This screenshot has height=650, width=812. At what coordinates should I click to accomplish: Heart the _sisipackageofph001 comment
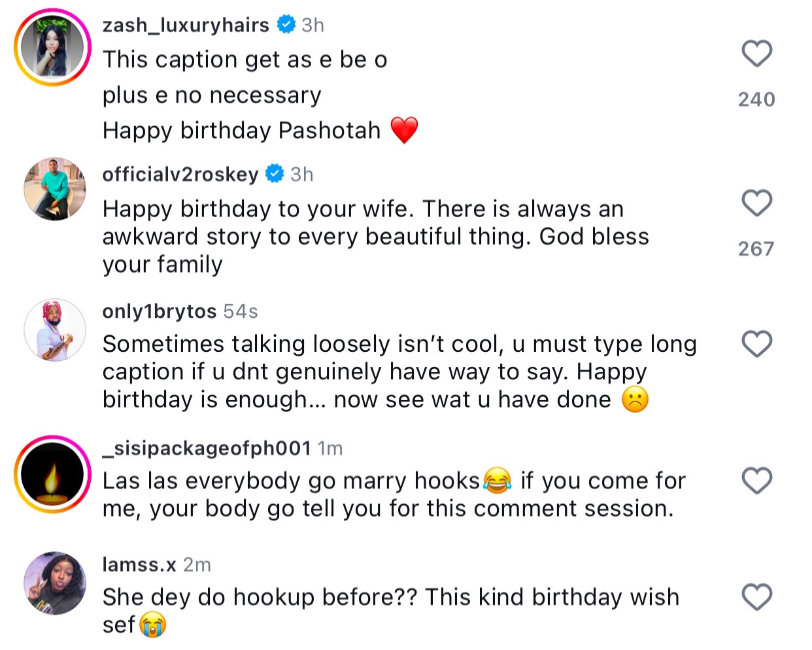point(757,481)
